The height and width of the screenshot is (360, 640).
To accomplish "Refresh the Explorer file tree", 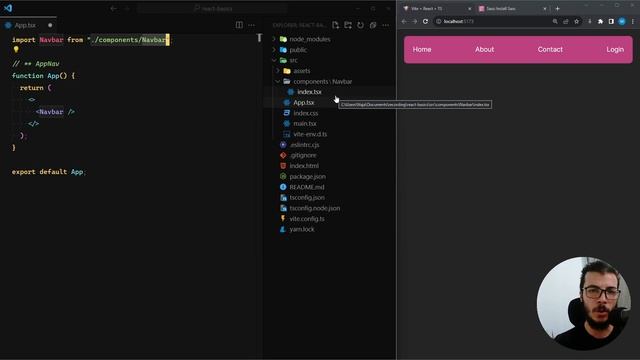I will pyautogui.click(x=360, y=25).
